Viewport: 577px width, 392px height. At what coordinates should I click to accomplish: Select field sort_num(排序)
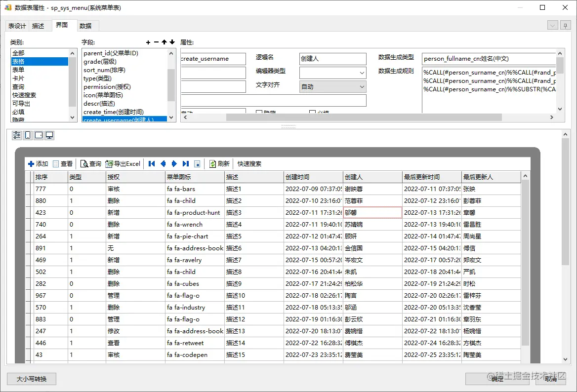[x=124, y=70]
